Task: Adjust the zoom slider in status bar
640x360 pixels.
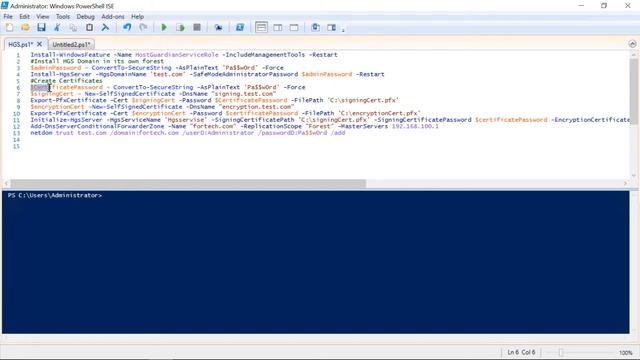Action: tap(561, 352)
